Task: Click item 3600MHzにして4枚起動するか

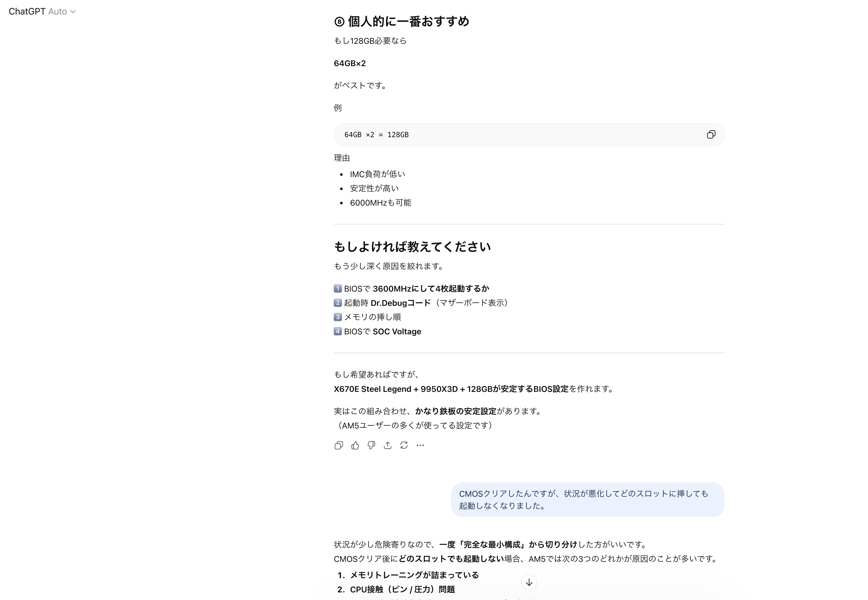Action: click(x=431, y=289)
